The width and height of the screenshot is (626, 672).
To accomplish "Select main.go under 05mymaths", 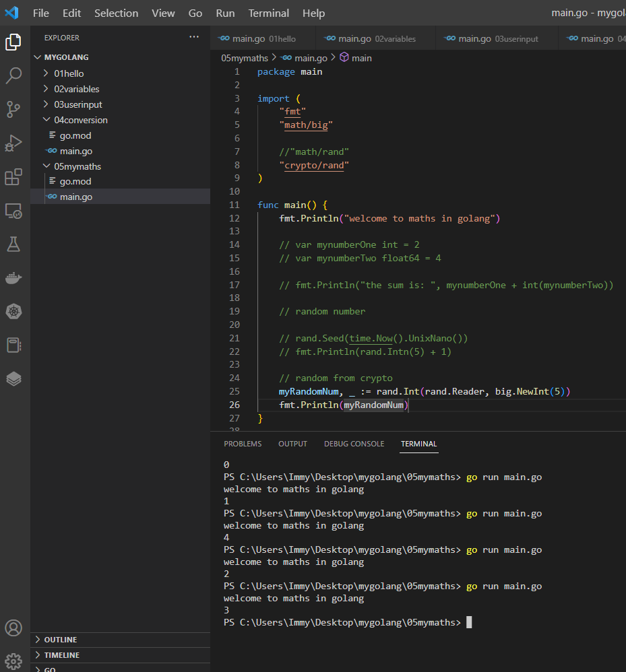I will (x=121, y=197).
